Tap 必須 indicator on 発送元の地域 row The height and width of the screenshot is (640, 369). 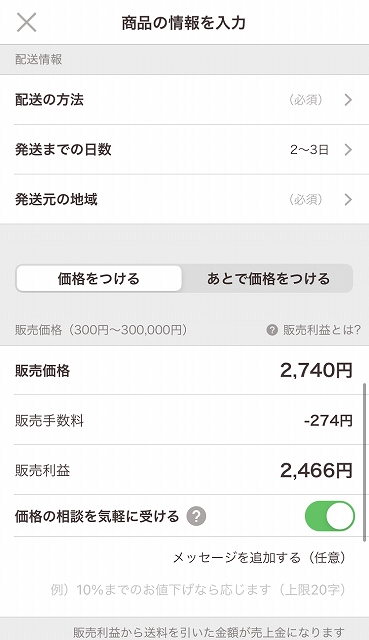[305, 200]
